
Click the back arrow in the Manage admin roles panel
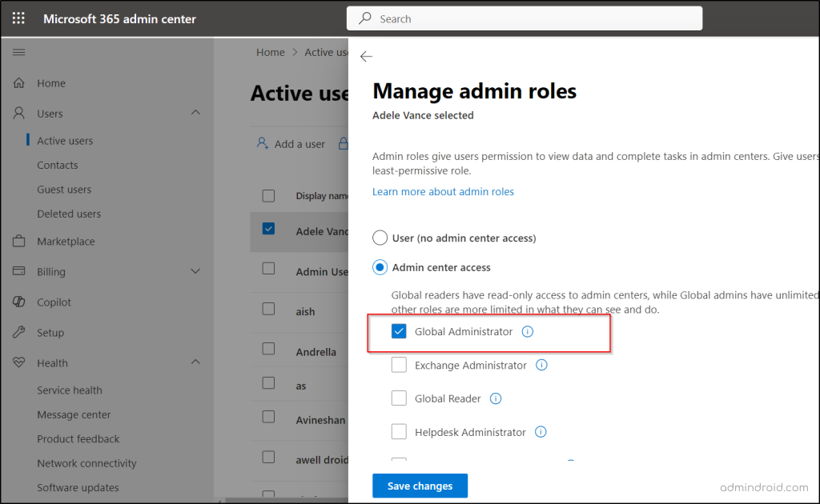(x=366, y=57)
